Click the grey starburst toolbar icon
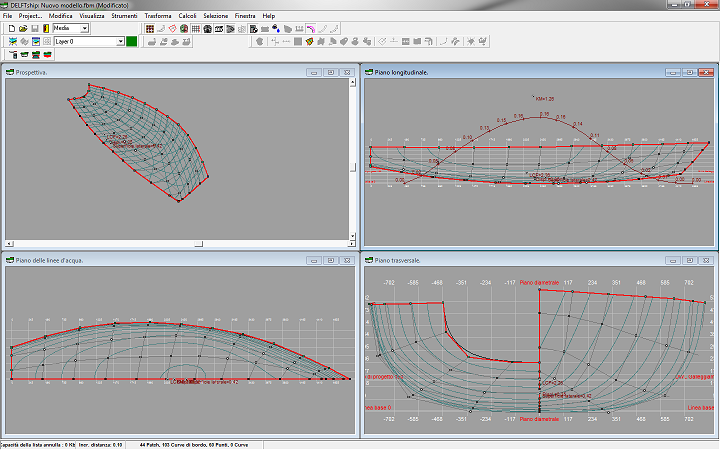720x450 pixels. [x=471, y=41]
